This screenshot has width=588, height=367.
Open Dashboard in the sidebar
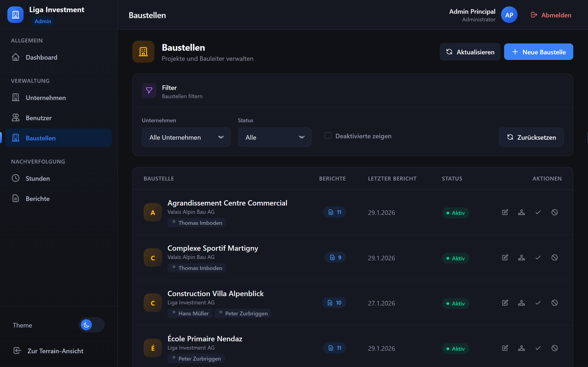[41, 57]
